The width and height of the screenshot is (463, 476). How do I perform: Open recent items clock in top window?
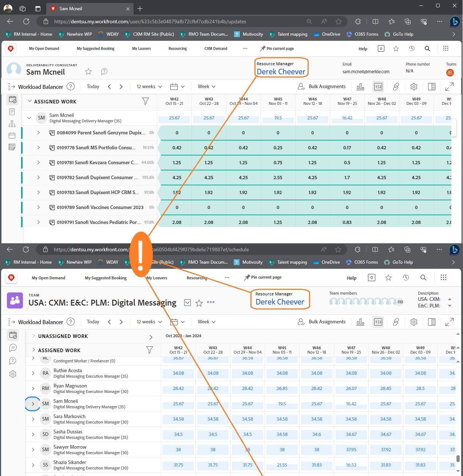pyautogui.click(x=412, y=48)
